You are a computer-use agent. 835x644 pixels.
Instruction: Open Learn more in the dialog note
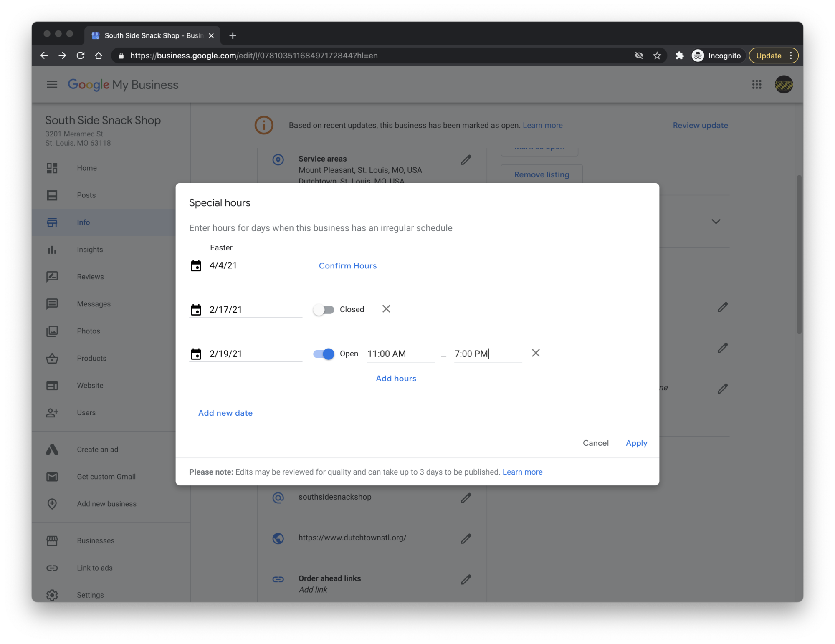522,472
